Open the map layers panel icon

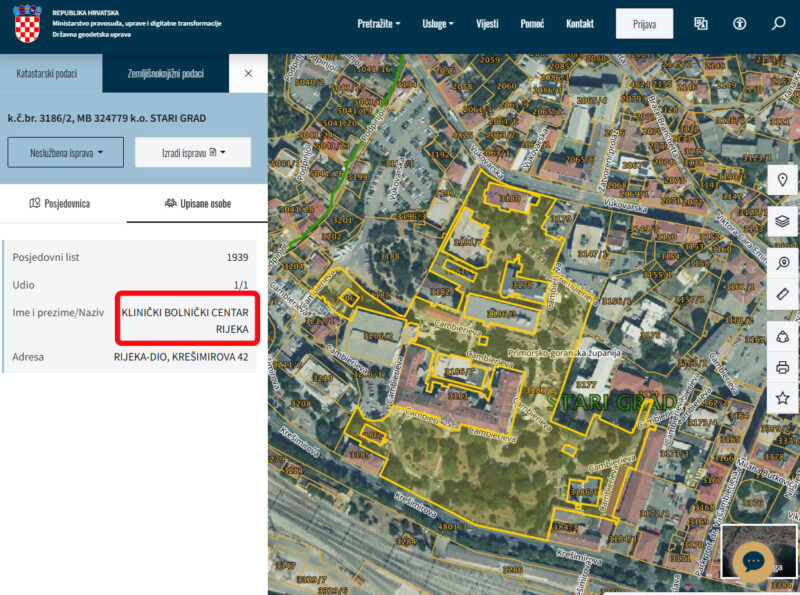782,221
